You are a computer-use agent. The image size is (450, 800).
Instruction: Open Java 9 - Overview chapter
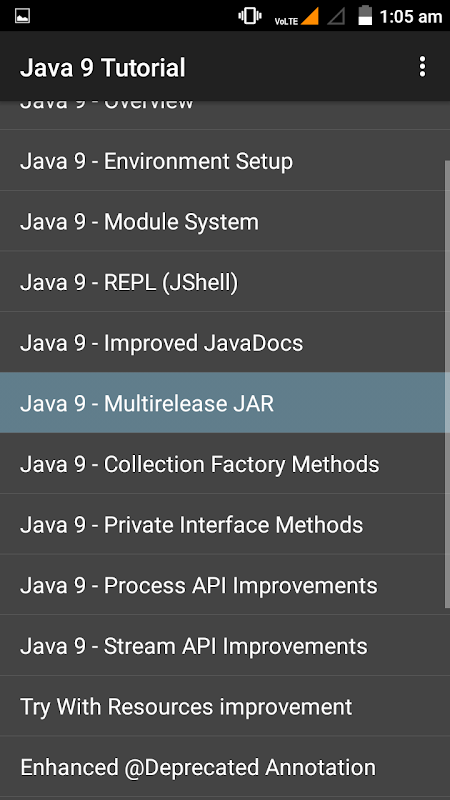pyautogui.click(x=225, y=115)
